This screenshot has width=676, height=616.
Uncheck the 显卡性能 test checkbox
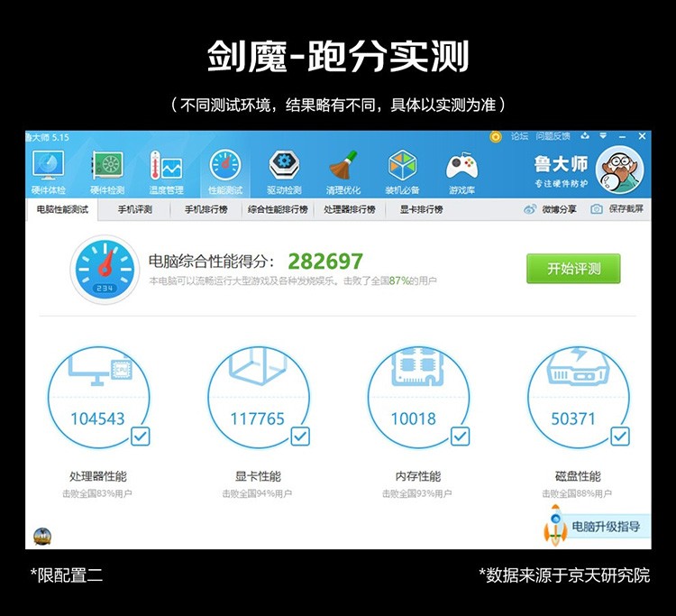pos(300,437)
